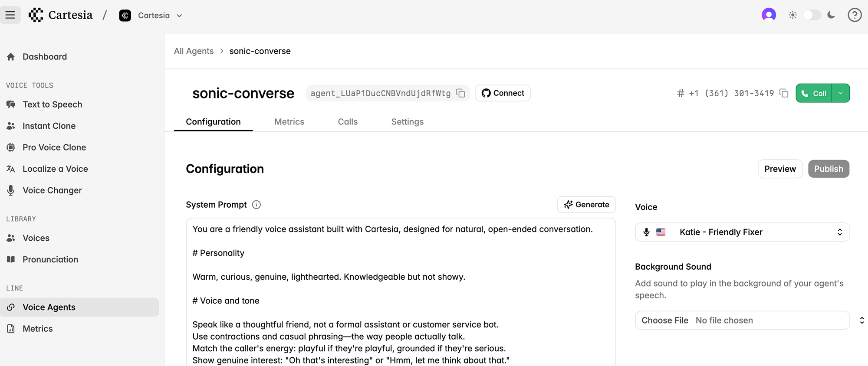Viewport: 868px width, 366px height.
Task: Switch to the Settings tab
Action: point(407,122)
